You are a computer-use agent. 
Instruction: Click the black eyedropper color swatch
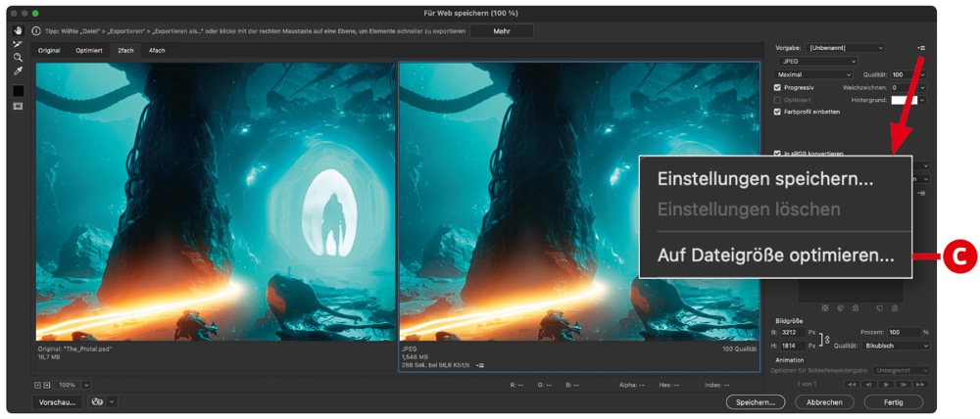click(x=18, y=91)
